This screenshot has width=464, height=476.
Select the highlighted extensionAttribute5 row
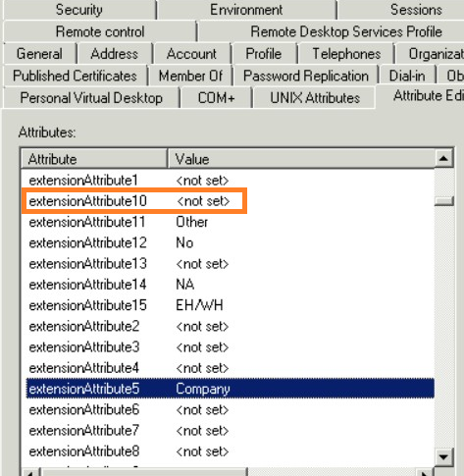point(231,389)
